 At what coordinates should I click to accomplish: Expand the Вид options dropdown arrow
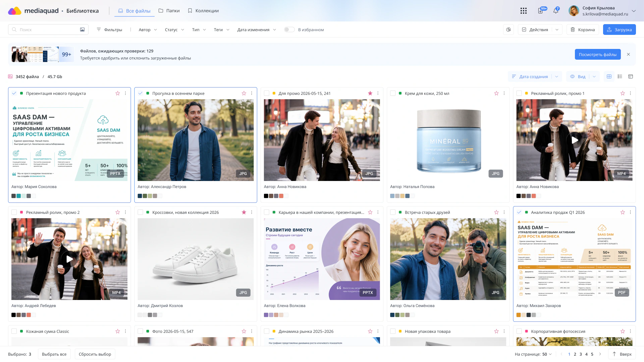(594, 76)
